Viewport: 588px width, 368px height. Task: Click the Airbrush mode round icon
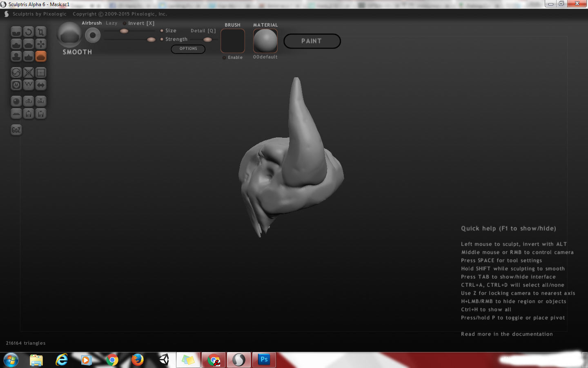coord(93,36)
